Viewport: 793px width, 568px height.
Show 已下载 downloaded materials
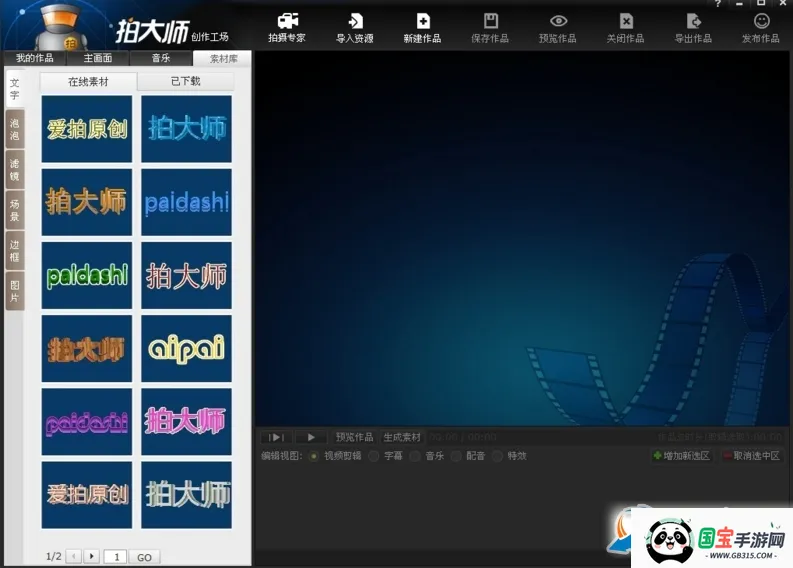tap(186, 81)
